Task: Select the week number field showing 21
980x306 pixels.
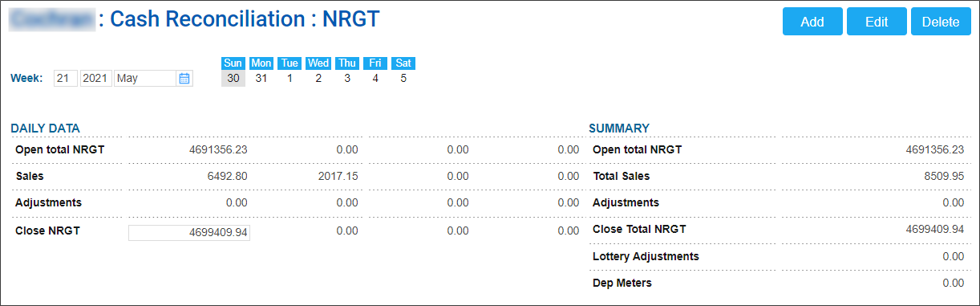Action: click(66, 78)
